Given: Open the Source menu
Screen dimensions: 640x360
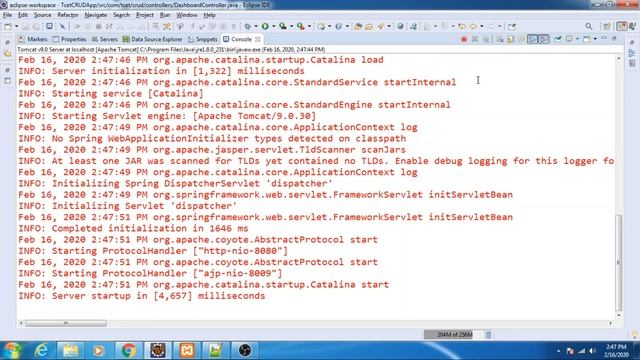Looking at the screenshot, I should tap(42, 15).
